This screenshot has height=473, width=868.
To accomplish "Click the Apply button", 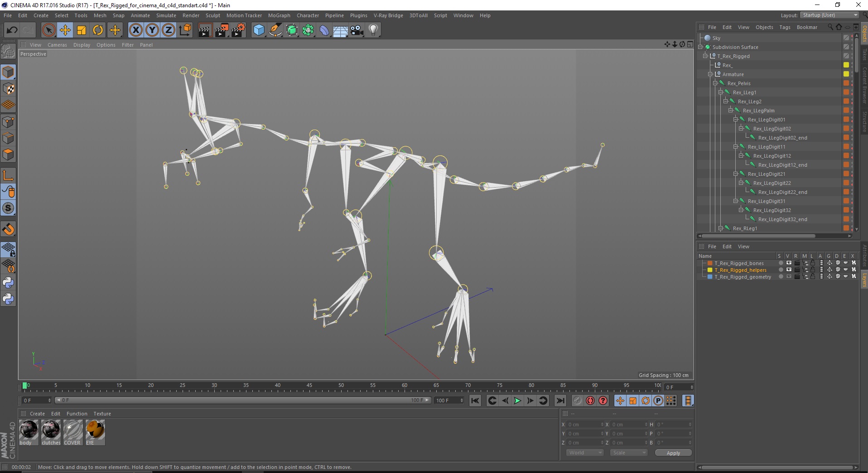I will coord(673,453).
